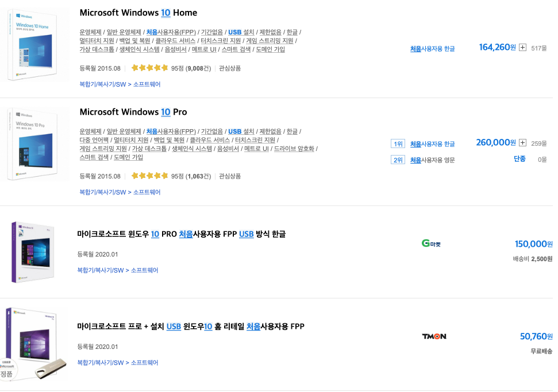Open the G마켓 seller logo
This screenshot has height=392, width=558.
coord(430,244)
